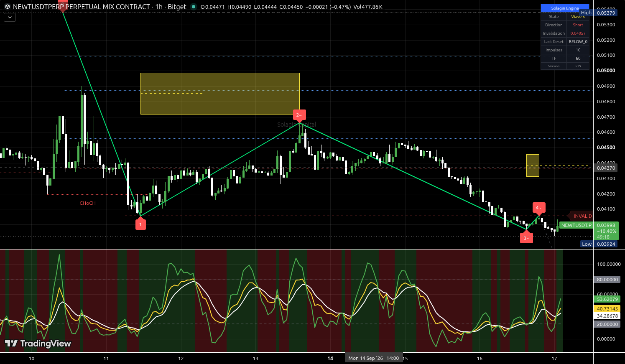Click the 100.00000 oscillator scale label
Screen dimensions: 625x364
pos(609,264)
